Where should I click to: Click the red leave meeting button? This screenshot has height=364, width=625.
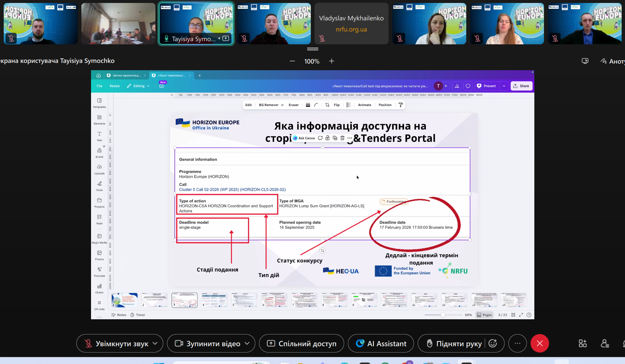tap(540, 344)
